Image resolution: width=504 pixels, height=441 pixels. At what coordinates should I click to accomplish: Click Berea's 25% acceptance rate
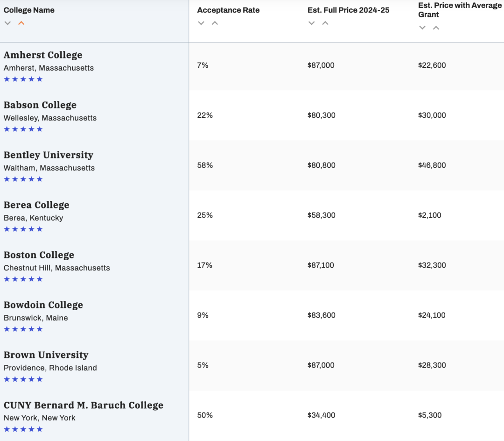click(205, 215)
